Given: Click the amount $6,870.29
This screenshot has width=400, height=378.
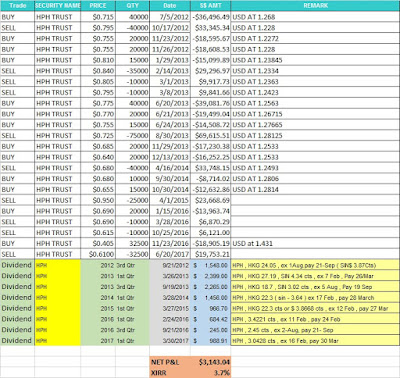Looking at the screenshot, I should pyautogui.click(x=210, y=222).
